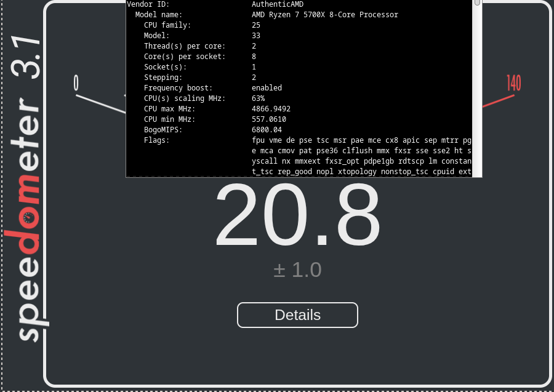Viewport: 554px width, 392px height.
Task: Click the 'CPU max MHz:' label
Action: pyautogui.click(x=170, y=109)
